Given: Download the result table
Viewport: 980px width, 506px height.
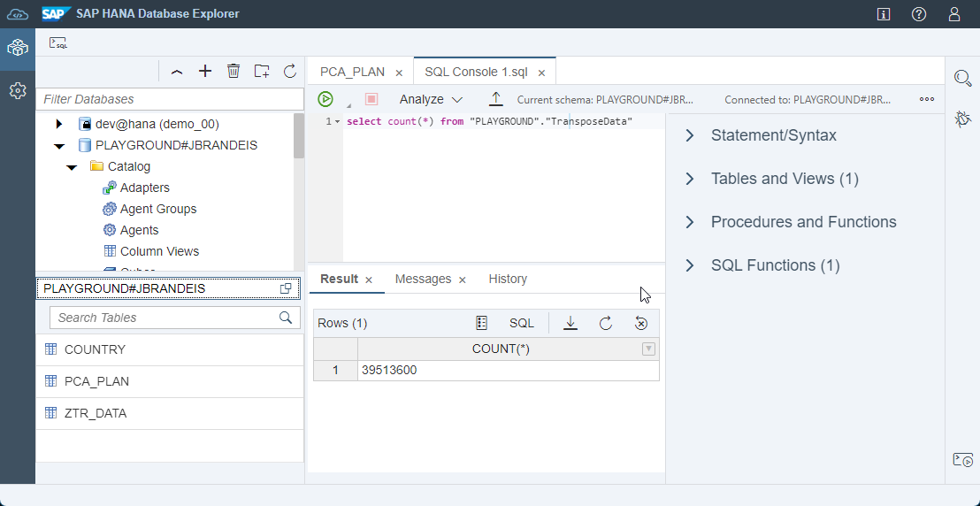Looking at the screenshot, I should [x=570, y=323].
